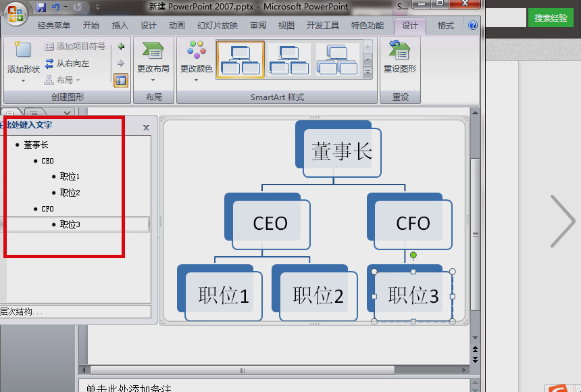The height and width of the screenshot is (392, 581).
Task: Click vertical scrollbar up arrow
Action: pos(475,112)
